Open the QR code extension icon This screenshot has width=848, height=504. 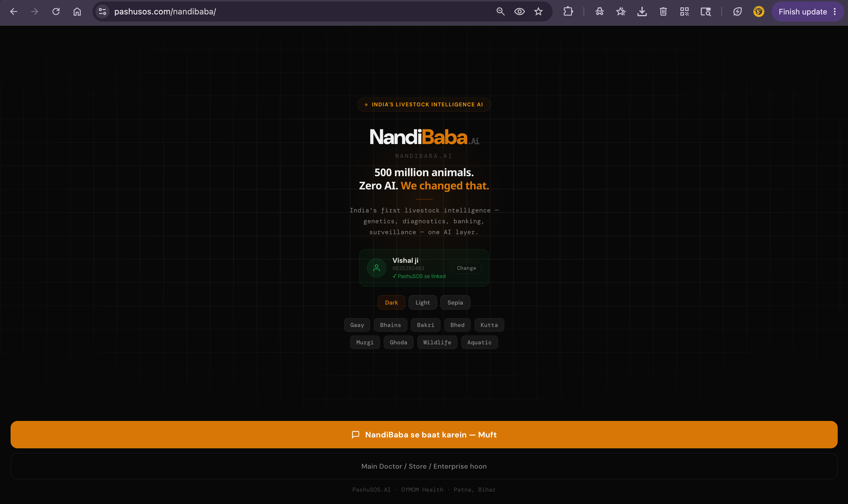[684, 11]
